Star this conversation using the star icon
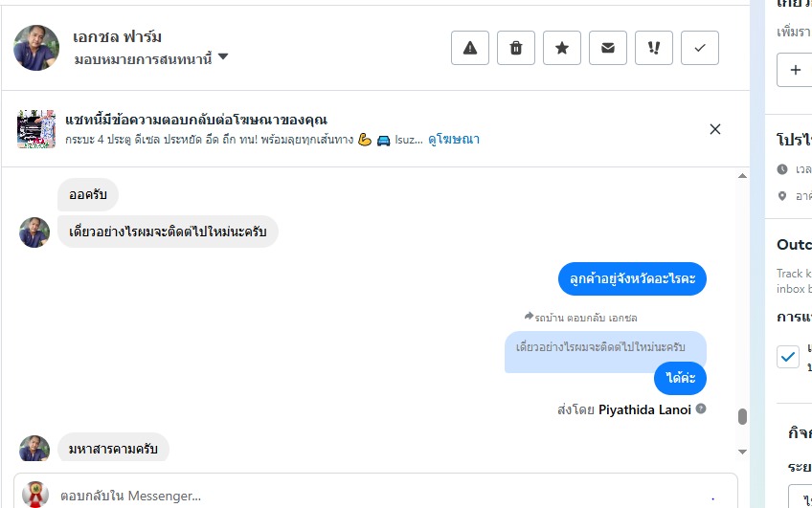Viewport: 812px width, 508px height. tap(562, 48)
